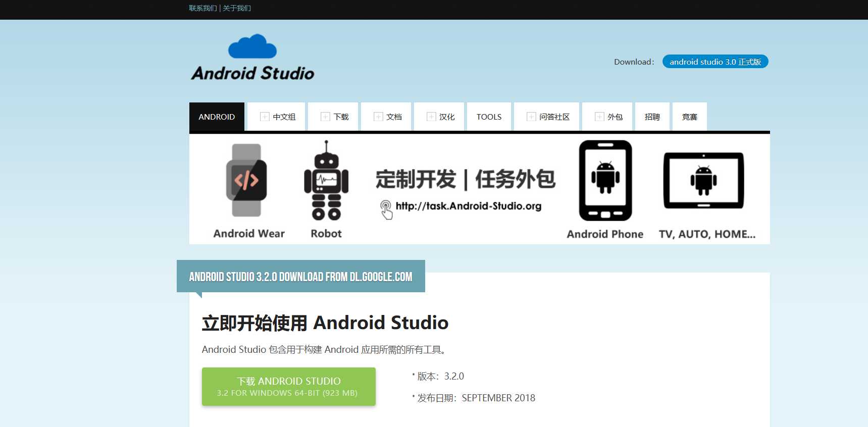Open the 汉化 menu item
The image size is (868, 427).
[439, 117]
